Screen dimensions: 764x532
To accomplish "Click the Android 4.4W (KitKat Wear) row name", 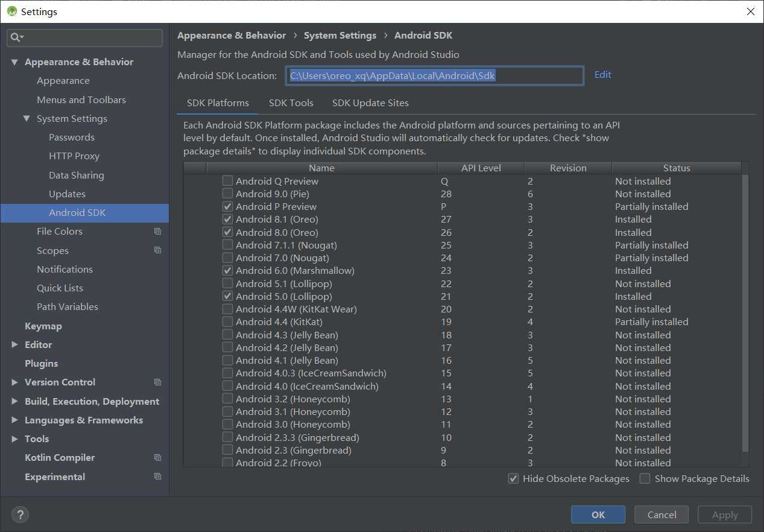I will tap(296, 309).
